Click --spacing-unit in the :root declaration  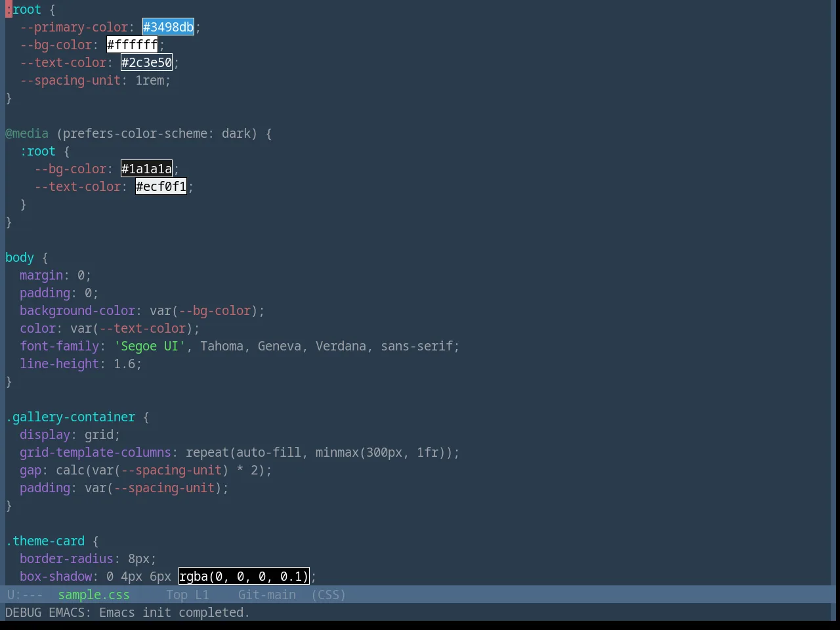point(70,80)
